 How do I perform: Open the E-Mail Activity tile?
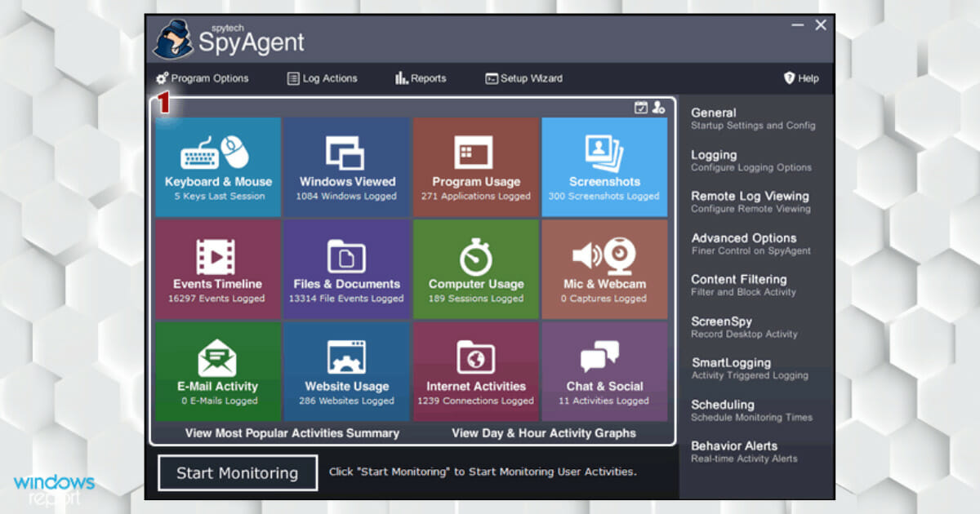[x=218, y=371]
